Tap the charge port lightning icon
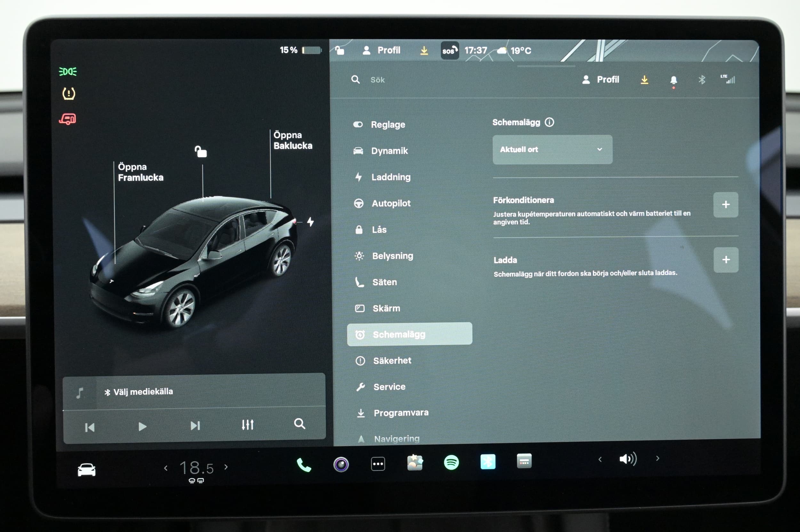800x532 pixels. tap(310, 222)
